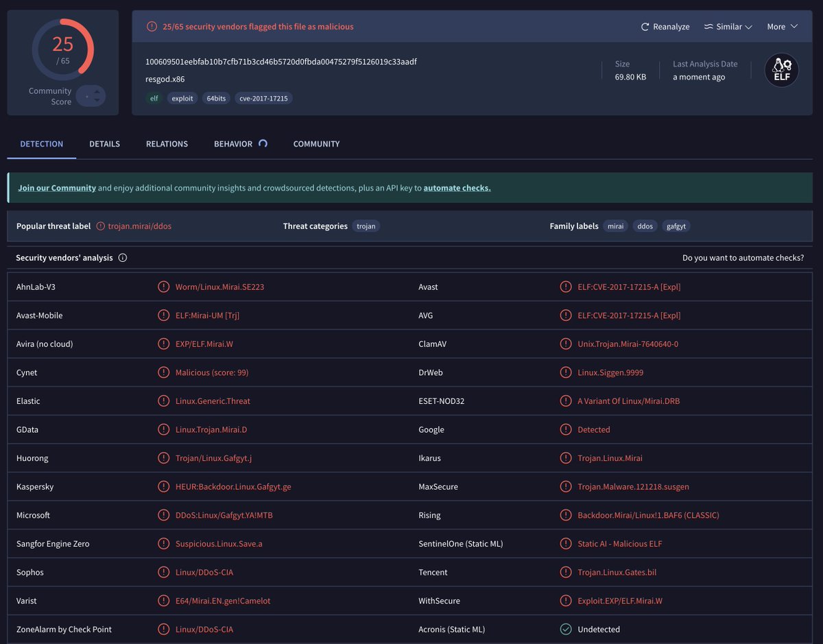
Task: Click the alert icon in the ESET-NOD32 row
Action: coord(566,401)
